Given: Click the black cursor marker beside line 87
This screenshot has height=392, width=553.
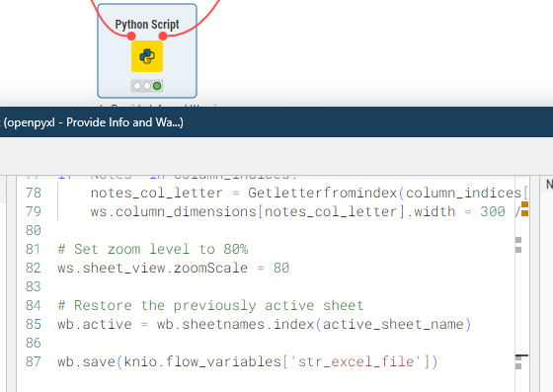Looking at the screenshot, I should pos(522,356).
